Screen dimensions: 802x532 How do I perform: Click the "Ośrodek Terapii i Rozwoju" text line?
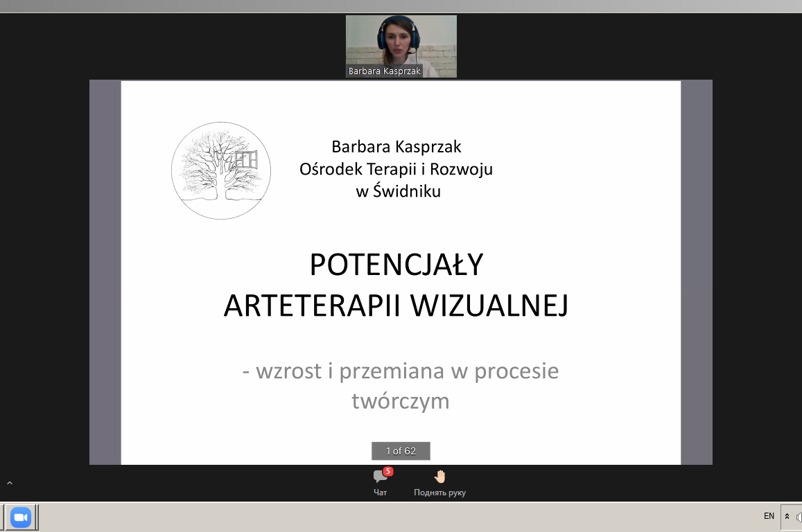396,169
